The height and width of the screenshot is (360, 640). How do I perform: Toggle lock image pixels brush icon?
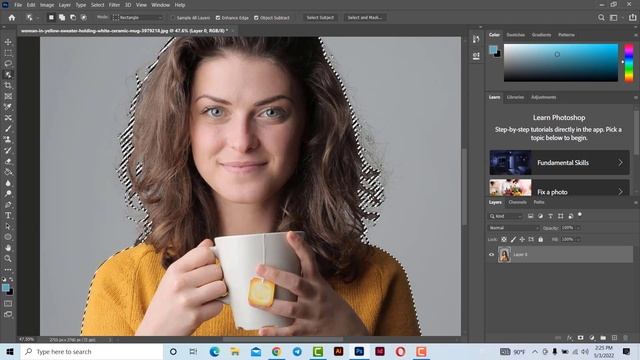coord(513,240)
